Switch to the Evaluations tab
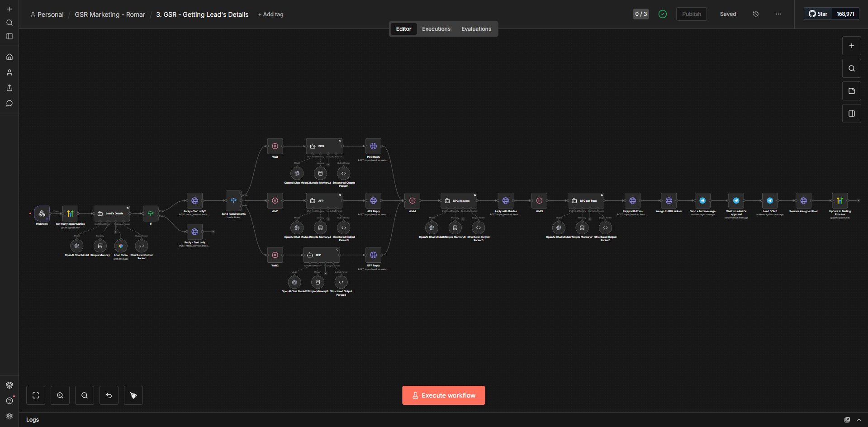Image resolution: width=868 pixels, height=427 pixels. (x=476, y=29)
